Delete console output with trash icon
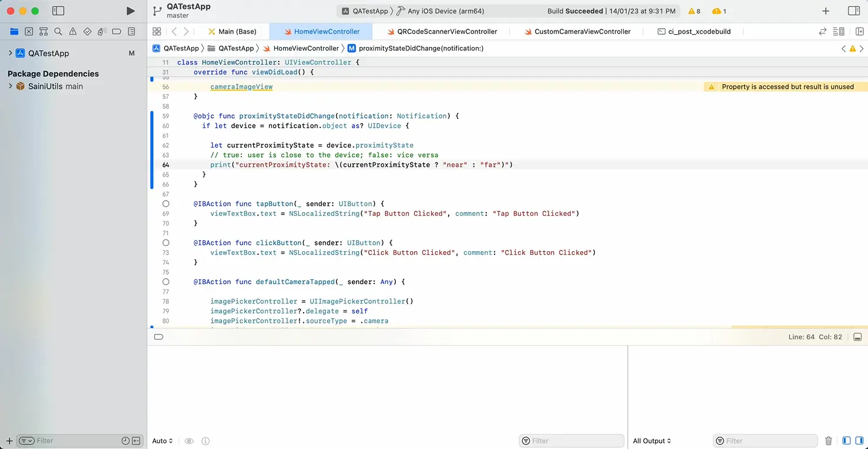The height and width of the screenshot is (449, 868). [829, 441]
